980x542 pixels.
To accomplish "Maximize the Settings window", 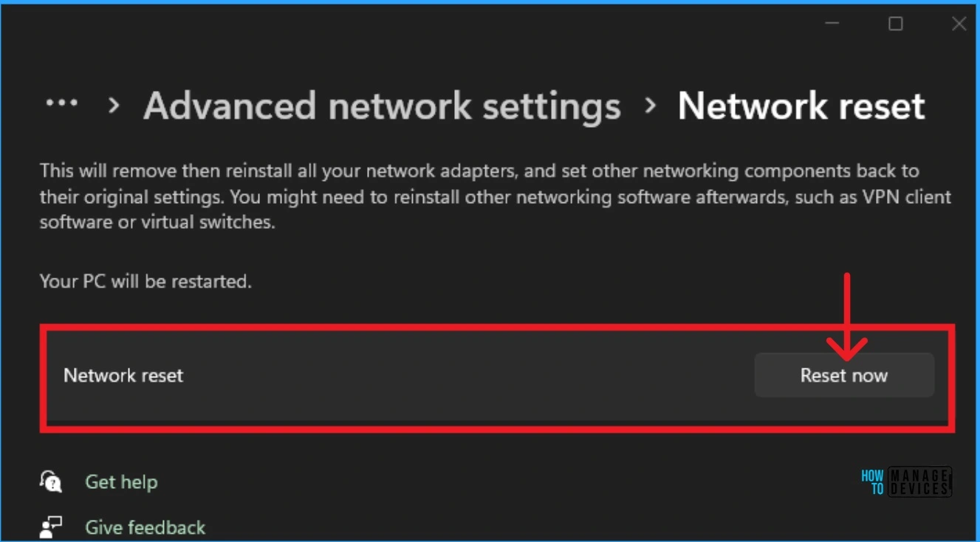I will tap(894, 24).
